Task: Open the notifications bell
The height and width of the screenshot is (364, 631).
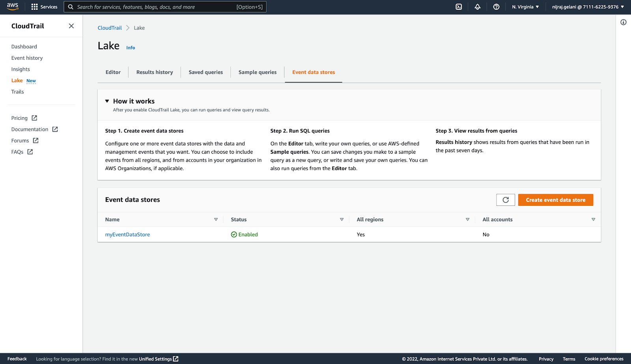Action: 477,7
